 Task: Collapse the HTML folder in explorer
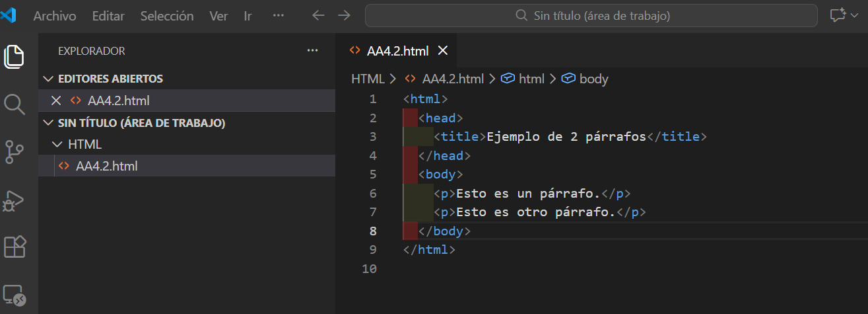(x=59, y=144)
